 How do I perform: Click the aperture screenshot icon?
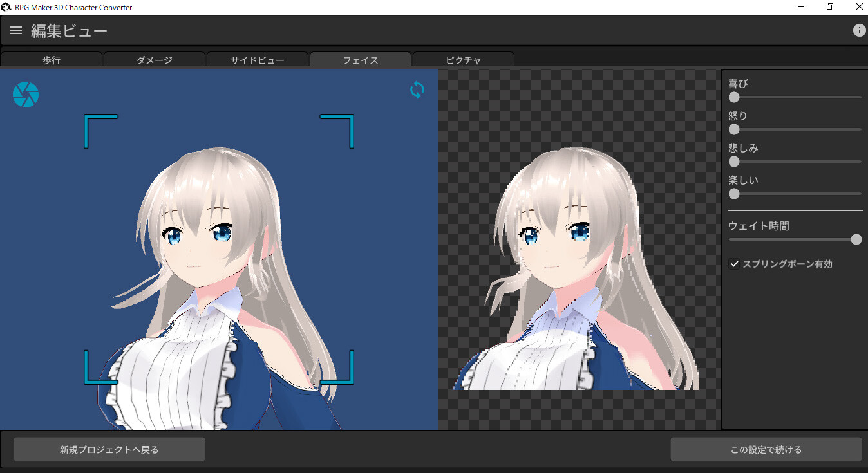point(26,94)
